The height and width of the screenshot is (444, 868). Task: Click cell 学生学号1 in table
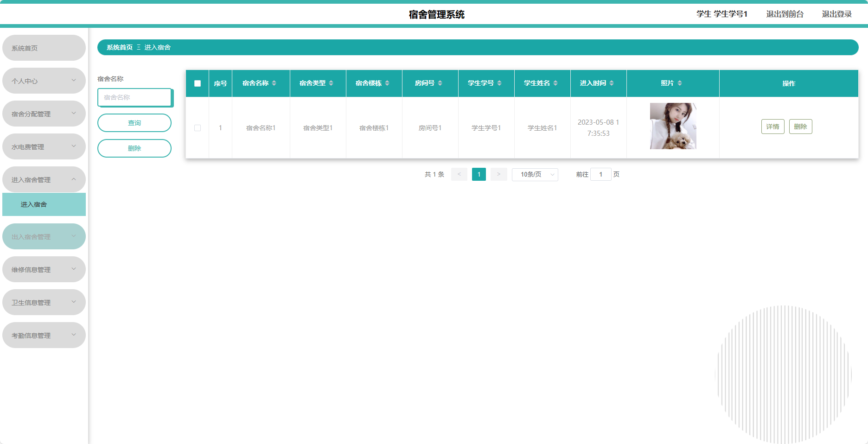[x=486, y=128]
